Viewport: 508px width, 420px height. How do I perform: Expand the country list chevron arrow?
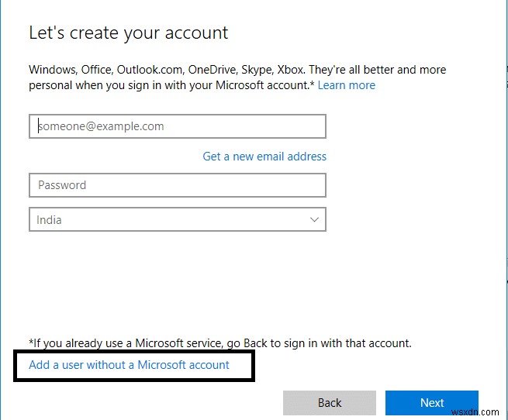[x=314, y=220]
